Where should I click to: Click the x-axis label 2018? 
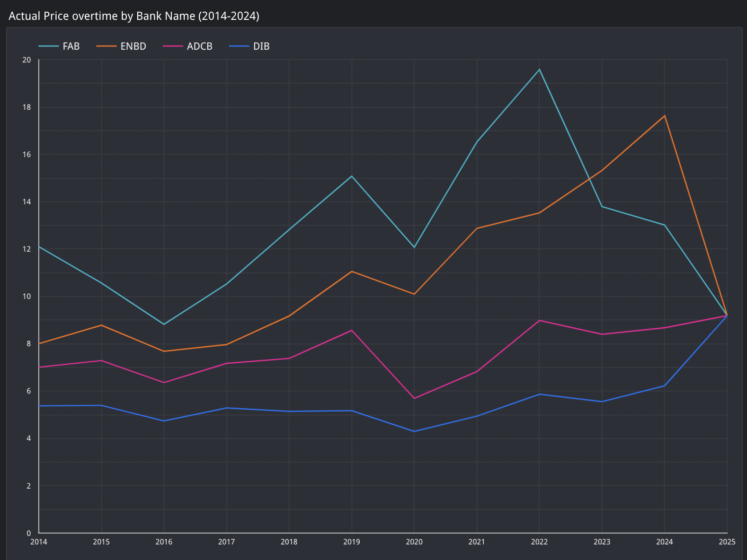pos(289,542)
